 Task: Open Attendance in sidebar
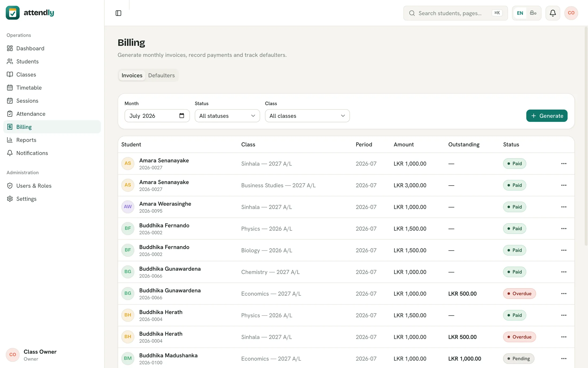[52, 114]
